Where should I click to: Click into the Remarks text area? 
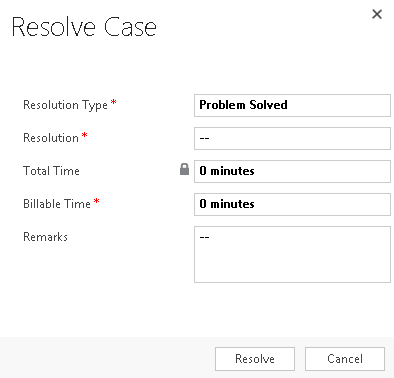click(x=292, y=254)
